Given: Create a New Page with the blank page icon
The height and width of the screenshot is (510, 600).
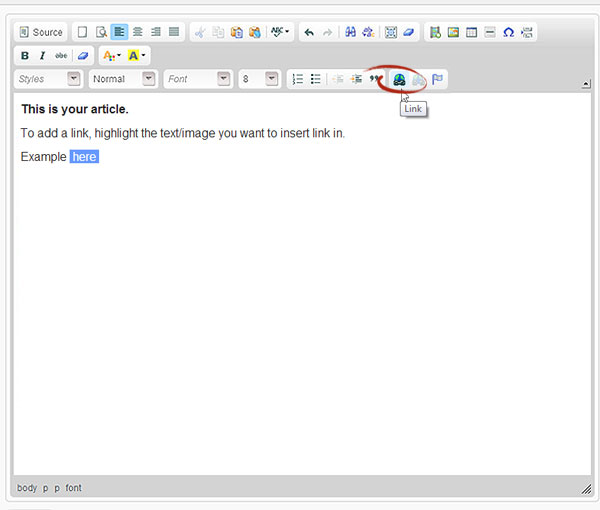Looking at the screenshot, I should 82,32.
